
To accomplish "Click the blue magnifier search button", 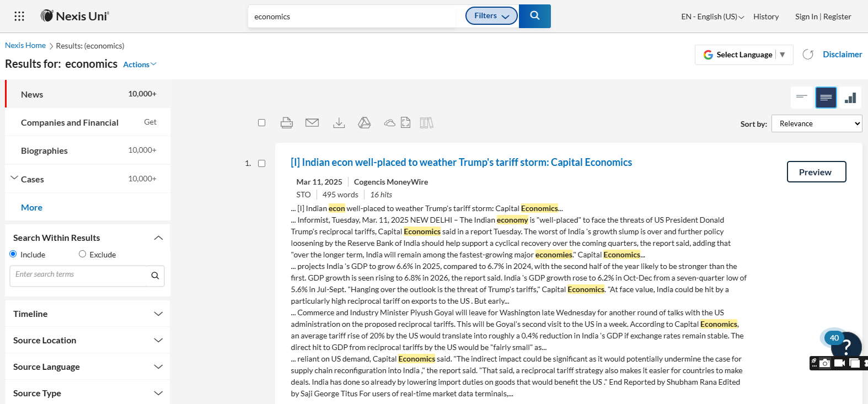I will pyautogui.click(x=534, y=16).
